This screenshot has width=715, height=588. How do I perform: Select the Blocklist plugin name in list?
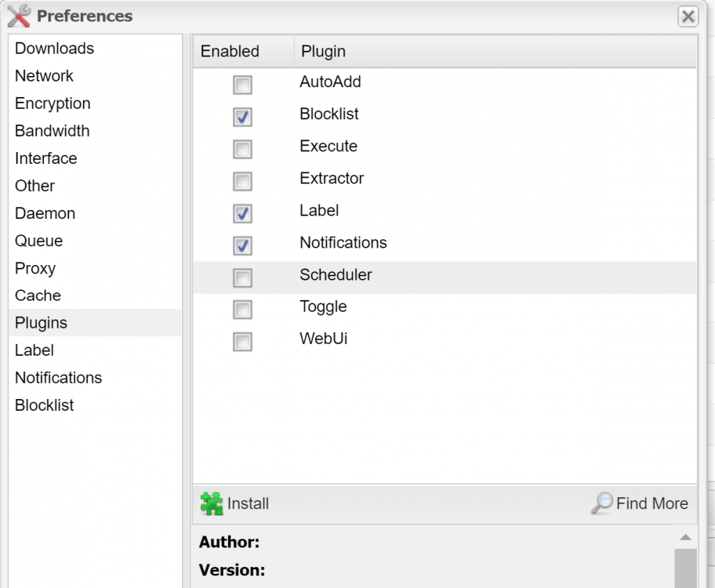tap(328, 114)
